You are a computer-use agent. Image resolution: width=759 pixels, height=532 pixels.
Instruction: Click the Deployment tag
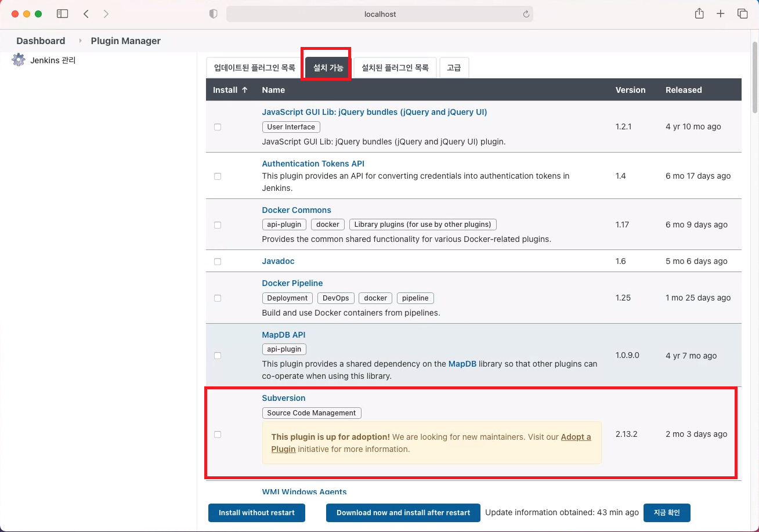click(287, 298)
